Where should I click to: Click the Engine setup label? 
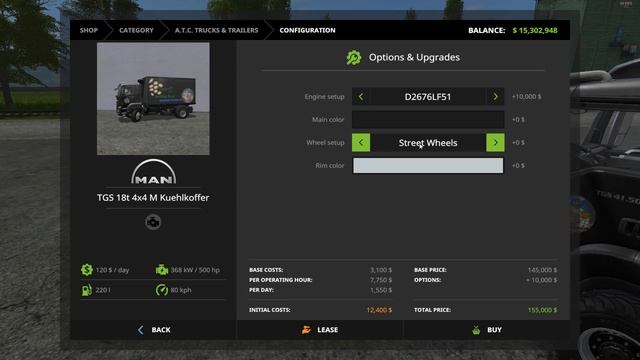pos(324,97)
